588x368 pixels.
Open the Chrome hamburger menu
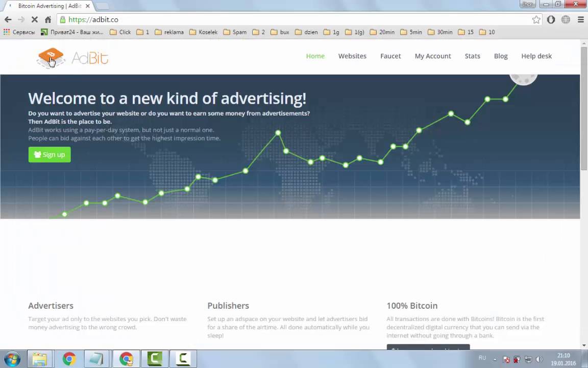pos(580,19)
